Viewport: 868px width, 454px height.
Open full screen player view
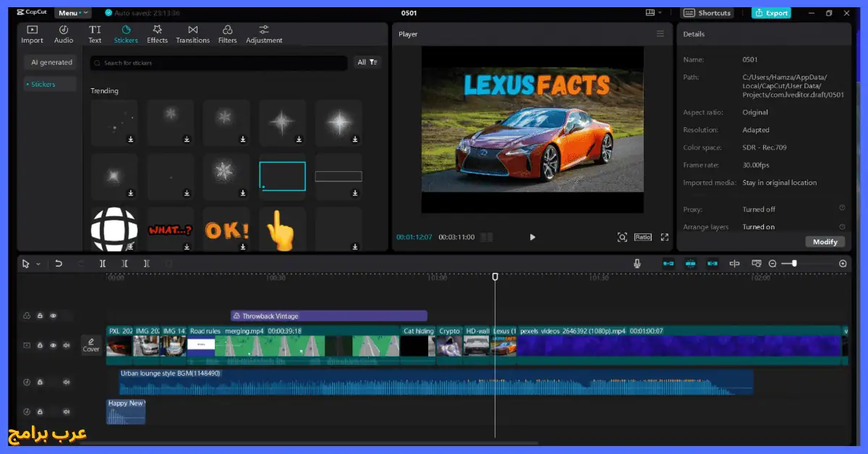pos(665,237)
